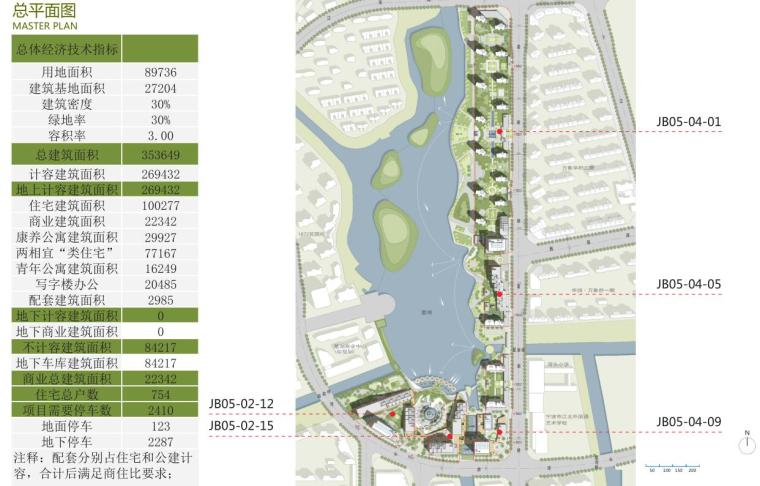Select the JB05-04-01 plot label

(688, 122)
